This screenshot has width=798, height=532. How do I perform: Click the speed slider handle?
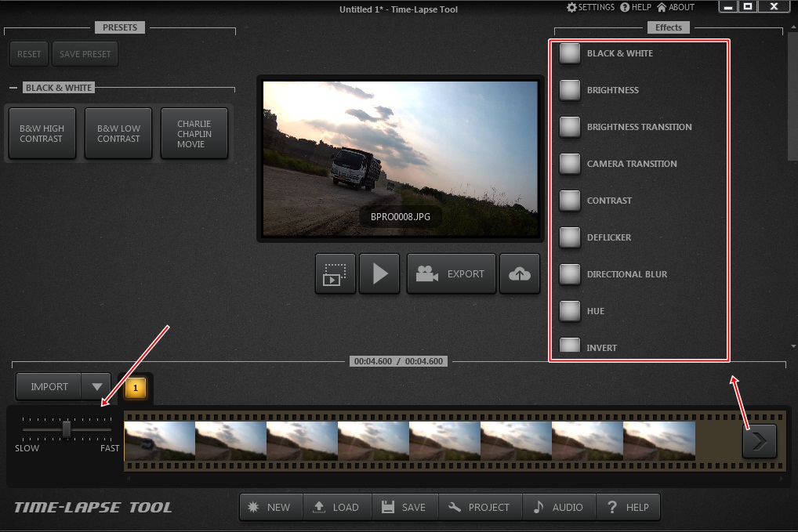pyautogui.click(x=66, y=429)
